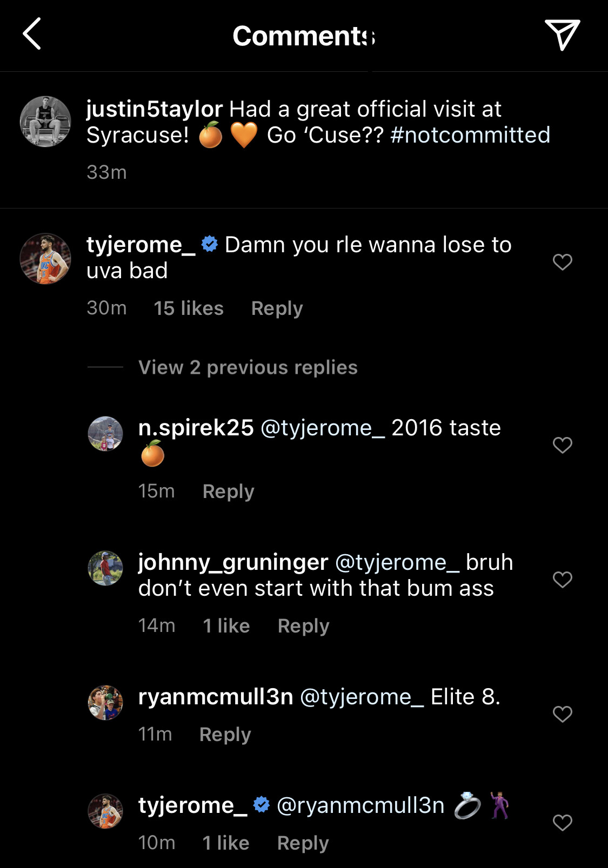Reply to n.spirek25's comment
The width and height of the screenshot is (608, 868).
tap(228, 492)
